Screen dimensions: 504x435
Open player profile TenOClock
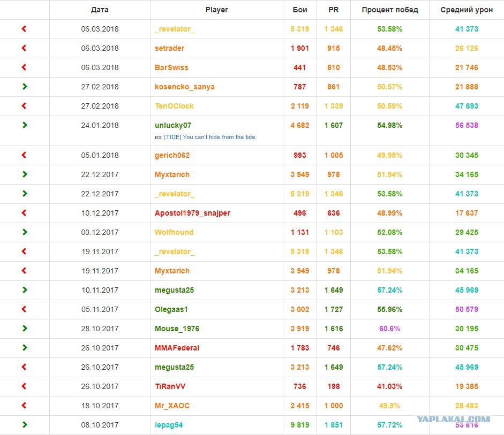coord(174,106)
